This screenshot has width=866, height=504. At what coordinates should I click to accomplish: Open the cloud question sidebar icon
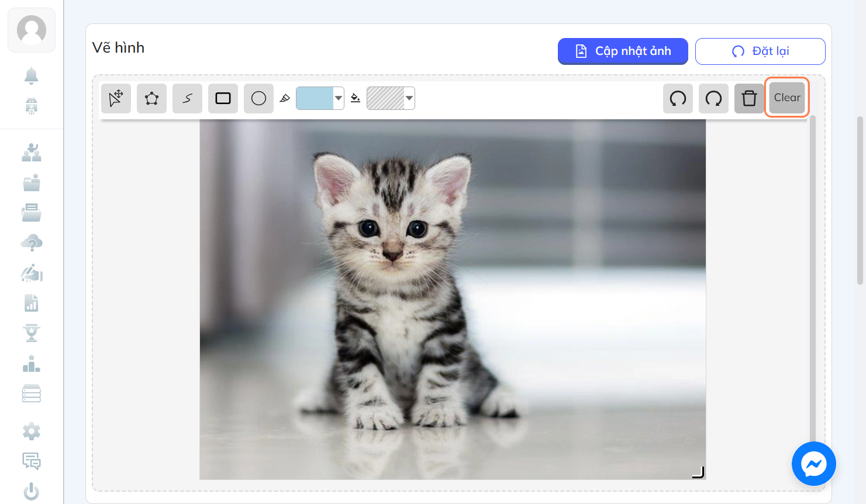[32, 243]
